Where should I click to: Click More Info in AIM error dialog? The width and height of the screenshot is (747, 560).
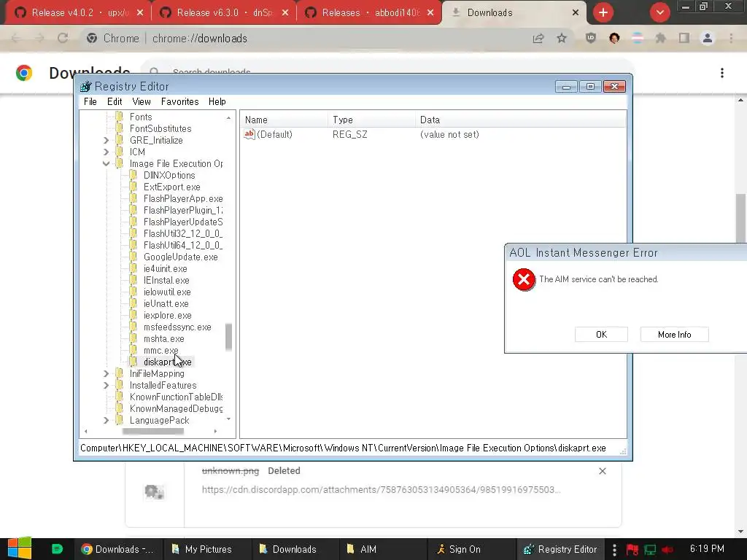pos(675,334)
